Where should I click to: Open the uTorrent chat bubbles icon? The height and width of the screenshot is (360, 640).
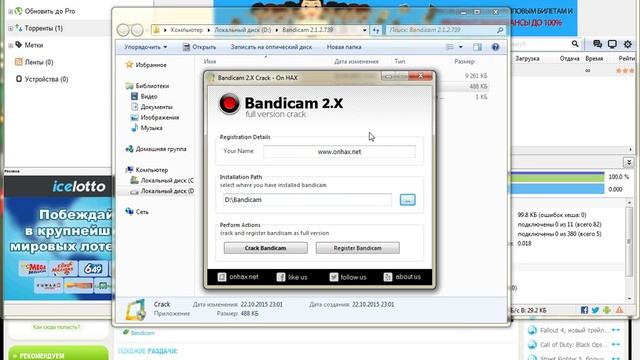(597, 44)
